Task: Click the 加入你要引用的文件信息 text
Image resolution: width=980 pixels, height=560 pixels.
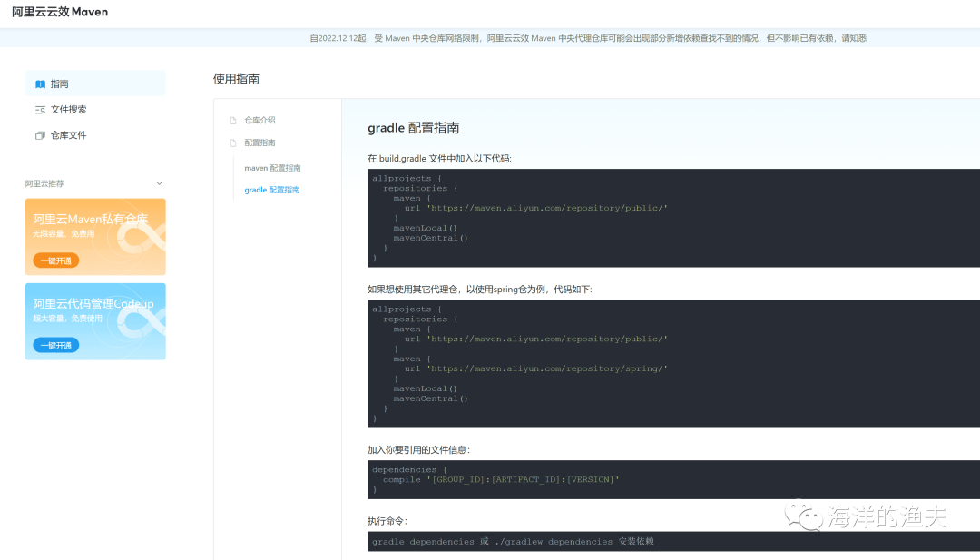Action: tap(418, 449)
